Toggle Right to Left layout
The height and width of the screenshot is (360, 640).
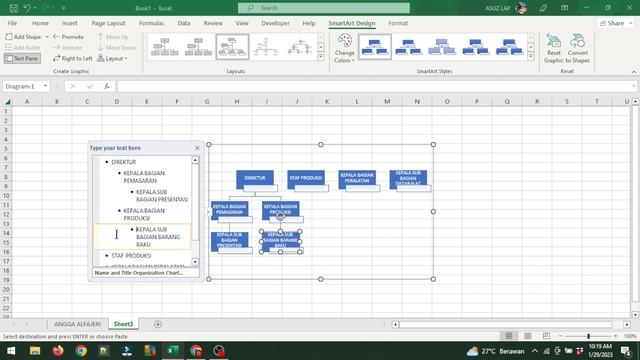[x=73, y=58]
